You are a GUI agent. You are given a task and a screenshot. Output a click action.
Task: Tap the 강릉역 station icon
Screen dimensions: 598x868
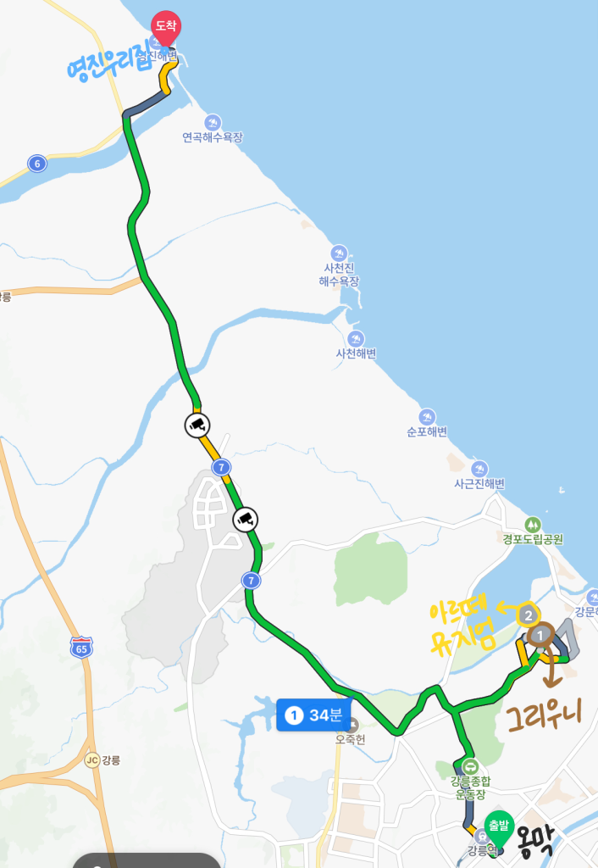[x=481, y=837]
